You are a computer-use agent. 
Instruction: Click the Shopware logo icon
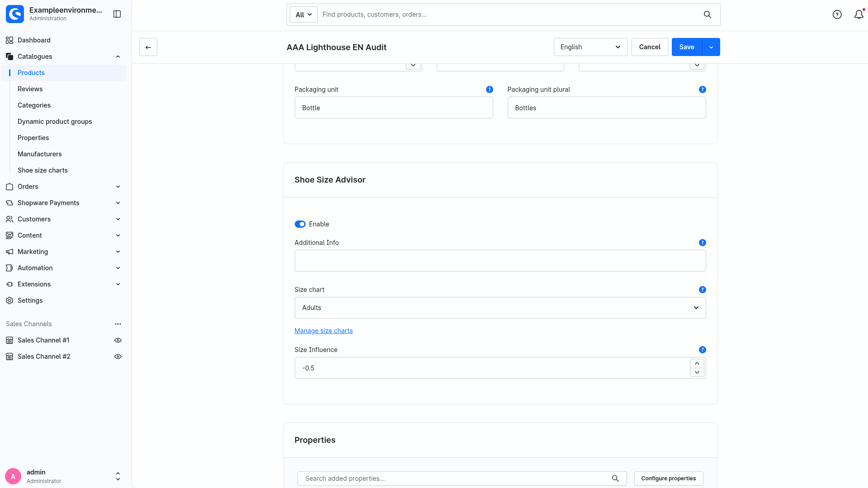click(x=15, y=14)
